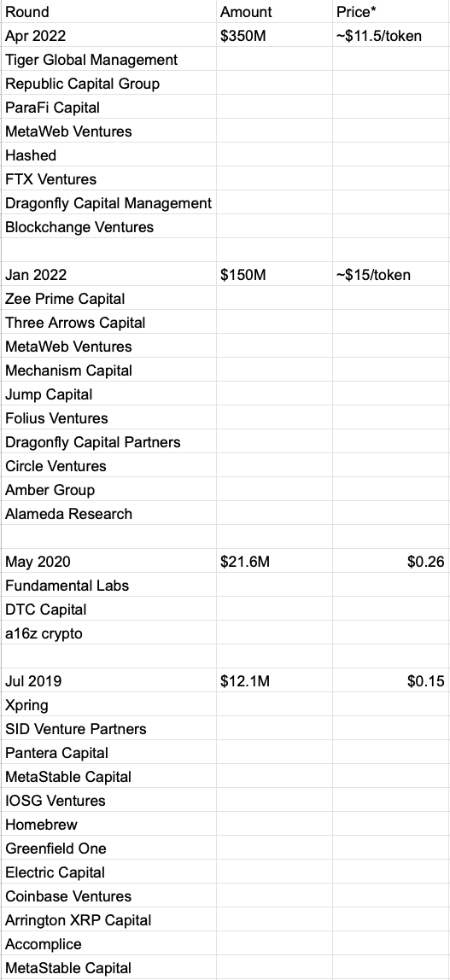This screenshot has height=980, width=450.
Task: Click the May 2020 round cell
Action: [x=108, y=561]
